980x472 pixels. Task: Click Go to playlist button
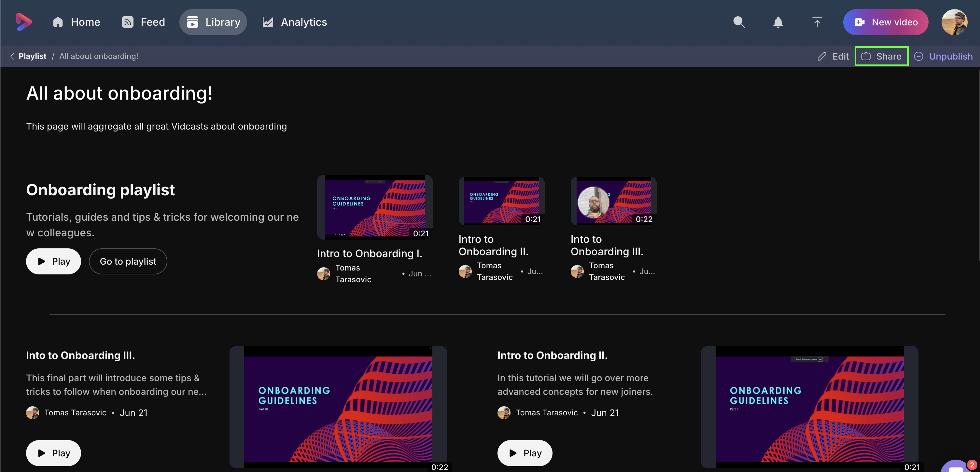pyautogui.click(x=128, y=261)
